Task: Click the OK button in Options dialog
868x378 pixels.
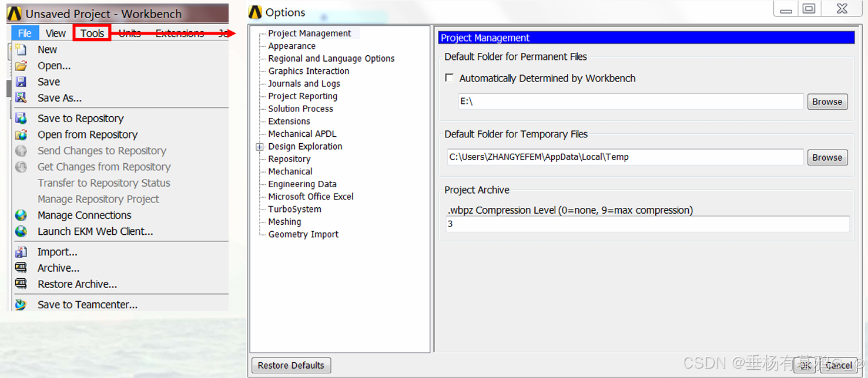Action: tap(805, 365)
